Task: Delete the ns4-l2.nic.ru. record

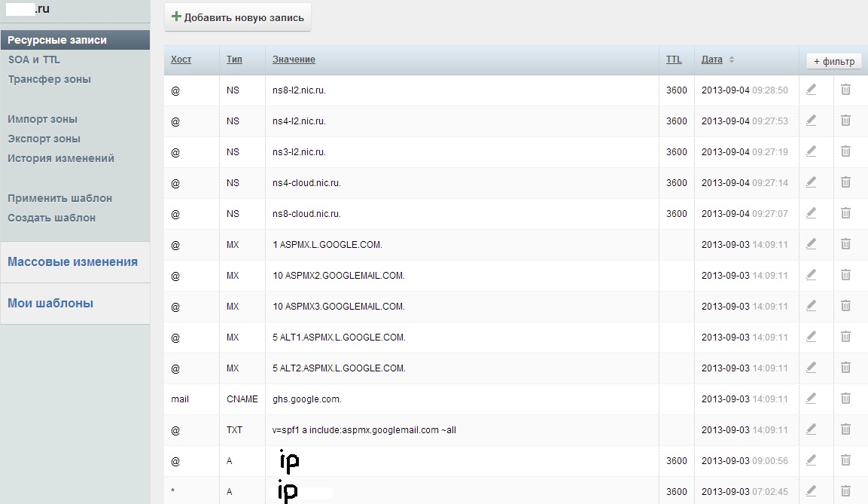Action: coord(845,121)
